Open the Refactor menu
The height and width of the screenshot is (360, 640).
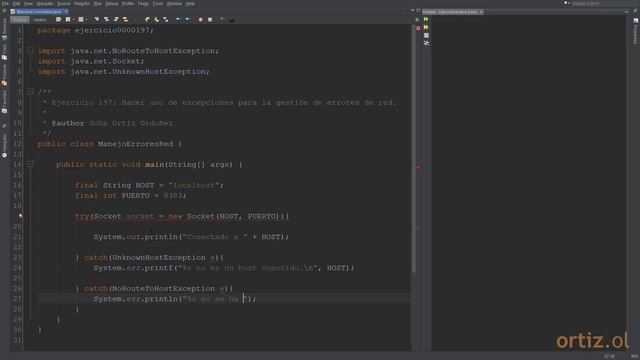(82, 4)
